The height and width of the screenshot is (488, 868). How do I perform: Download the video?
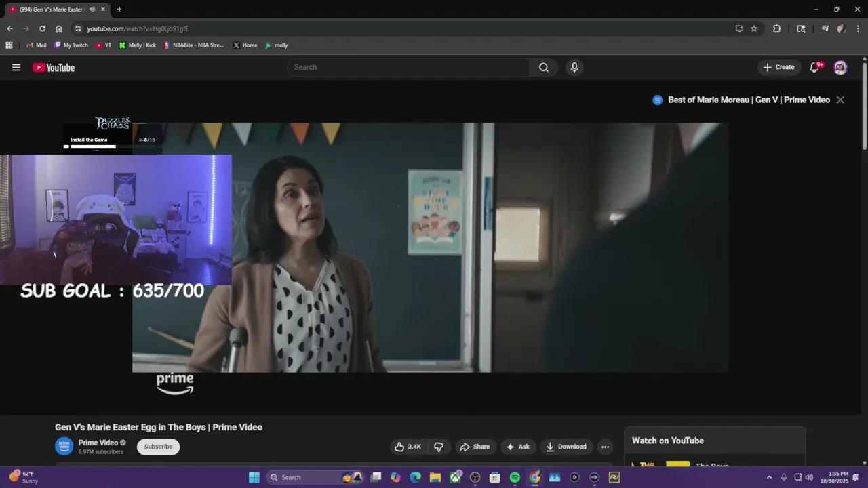[x=566, y=447]
